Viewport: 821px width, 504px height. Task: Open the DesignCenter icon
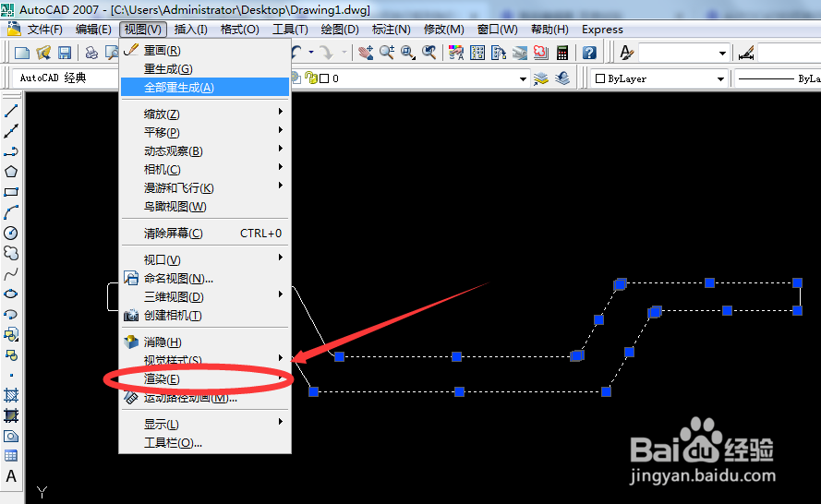coord(477,53)
